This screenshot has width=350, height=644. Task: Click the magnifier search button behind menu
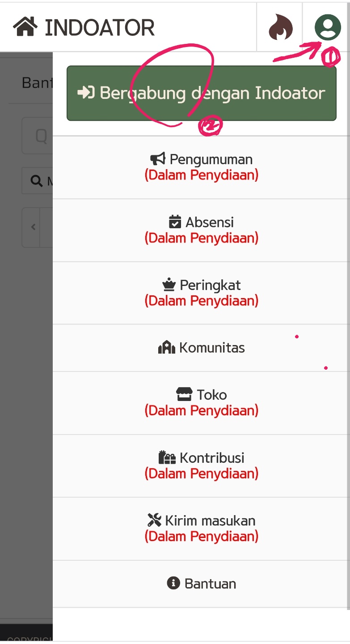[38, 181]
